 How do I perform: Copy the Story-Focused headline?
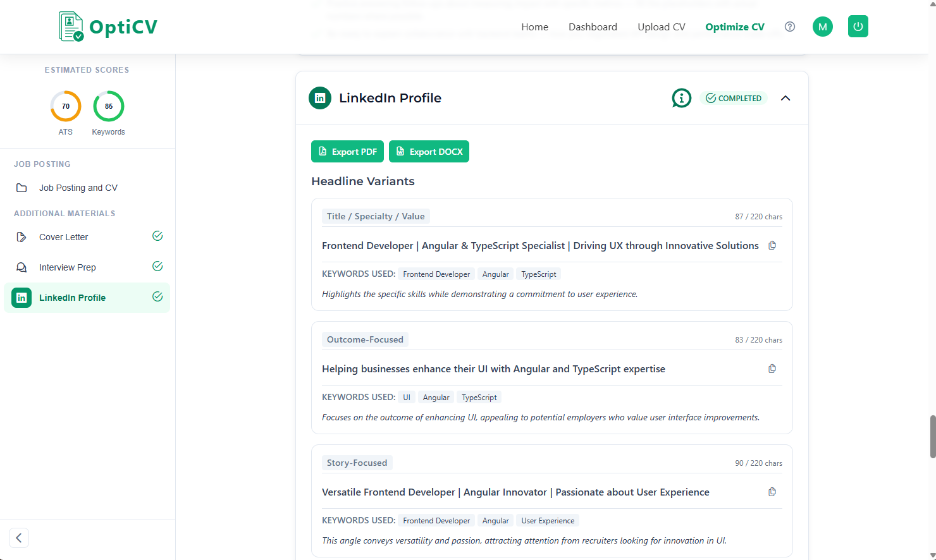click(x=772, y=492)
